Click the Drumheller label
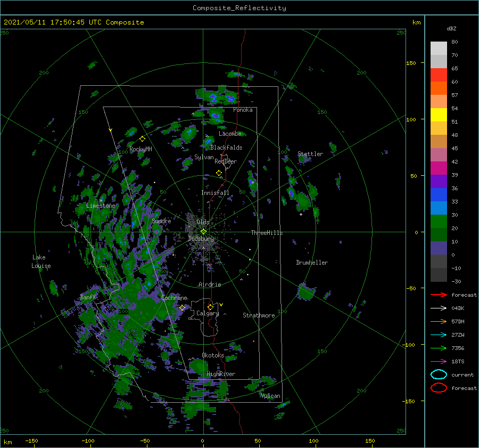Screen dimensions: 479x448 point(312,263)
